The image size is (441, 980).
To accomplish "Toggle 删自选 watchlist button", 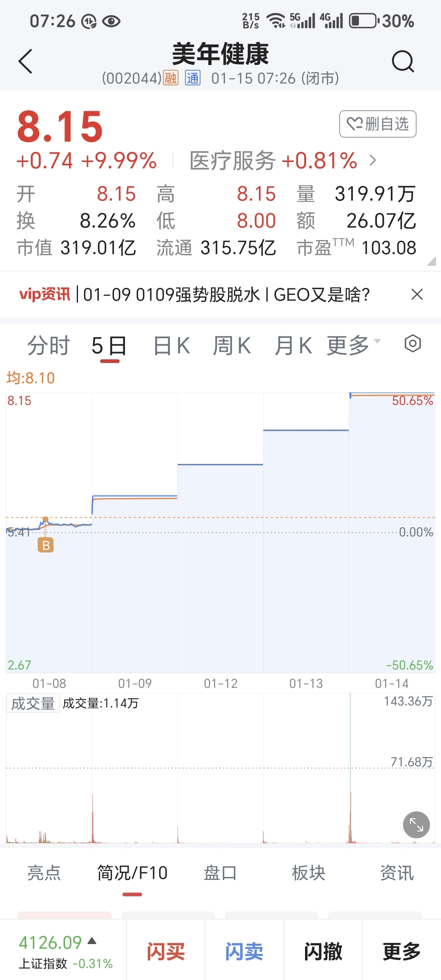I will (378, 124).
